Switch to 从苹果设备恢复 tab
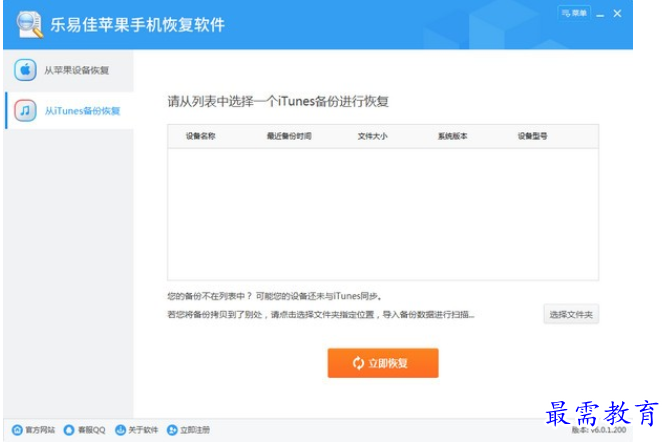The image size is (667, 445). 68,70
